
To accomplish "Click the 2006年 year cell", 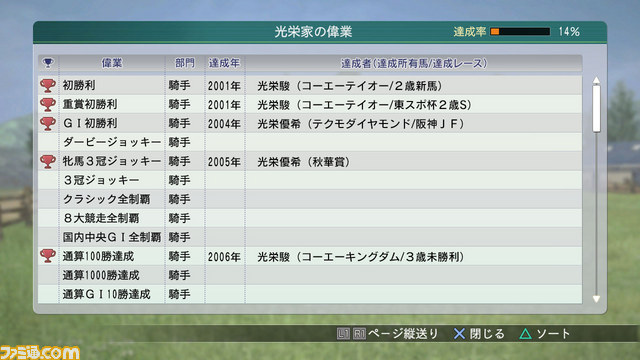I will 224,257.
